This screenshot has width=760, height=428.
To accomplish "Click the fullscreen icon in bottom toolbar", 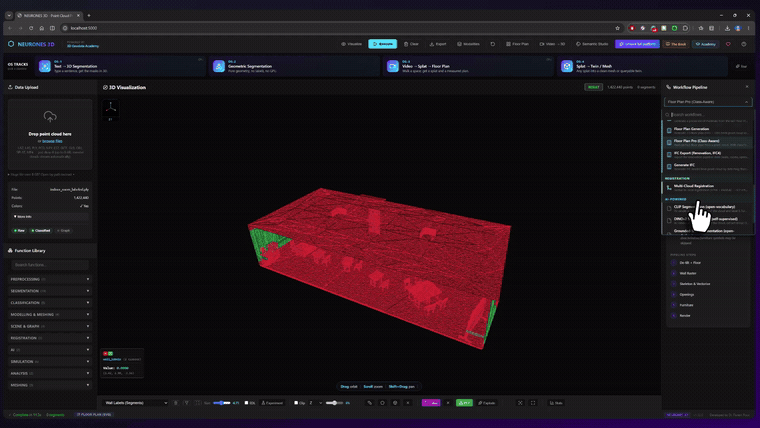I will tap(533, 403).
